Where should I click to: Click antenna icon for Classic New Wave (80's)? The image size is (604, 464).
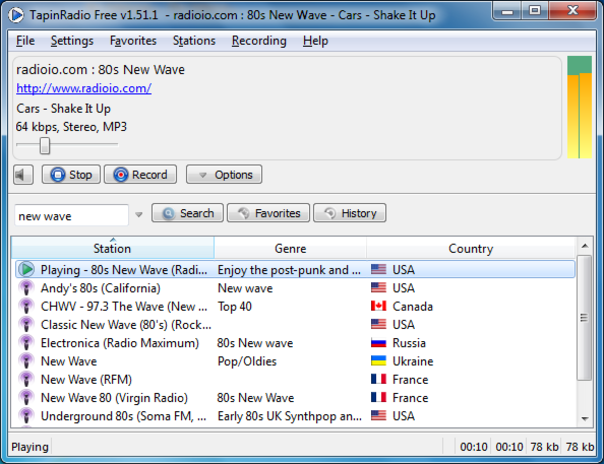[27, 324]
